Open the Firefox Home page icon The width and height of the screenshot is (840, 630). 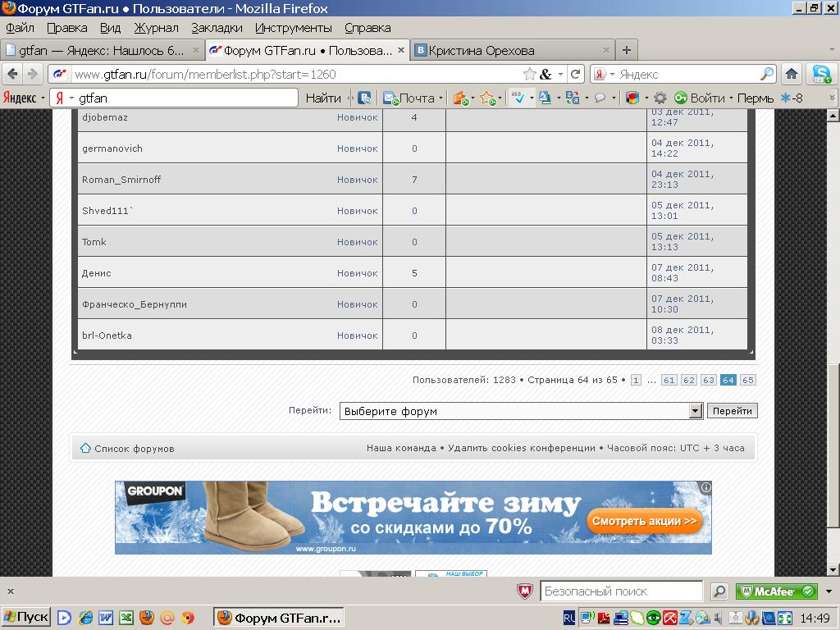click(x=792, y=74)
